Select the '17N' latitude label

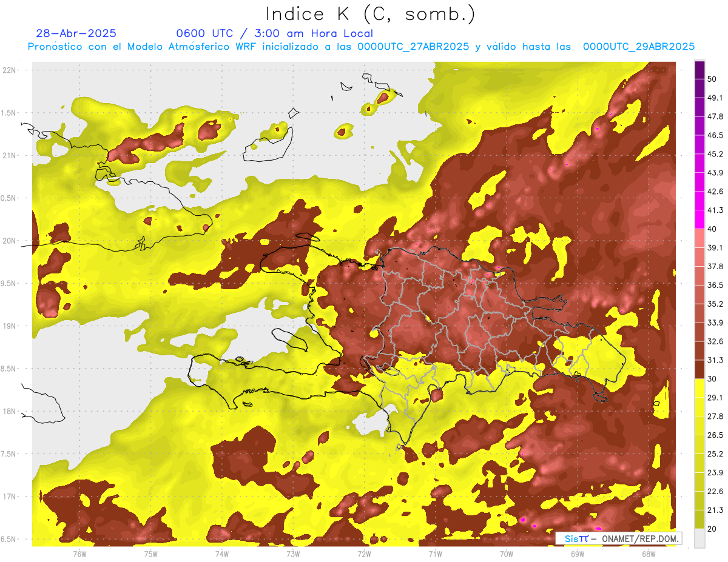pyautogui.click(x=9, y=497)
